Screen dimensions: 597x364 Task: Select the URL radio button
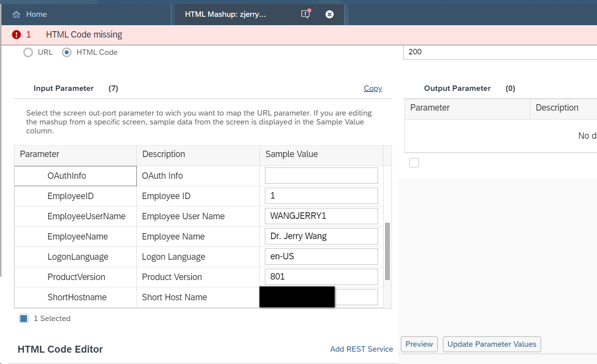point(29,52)
